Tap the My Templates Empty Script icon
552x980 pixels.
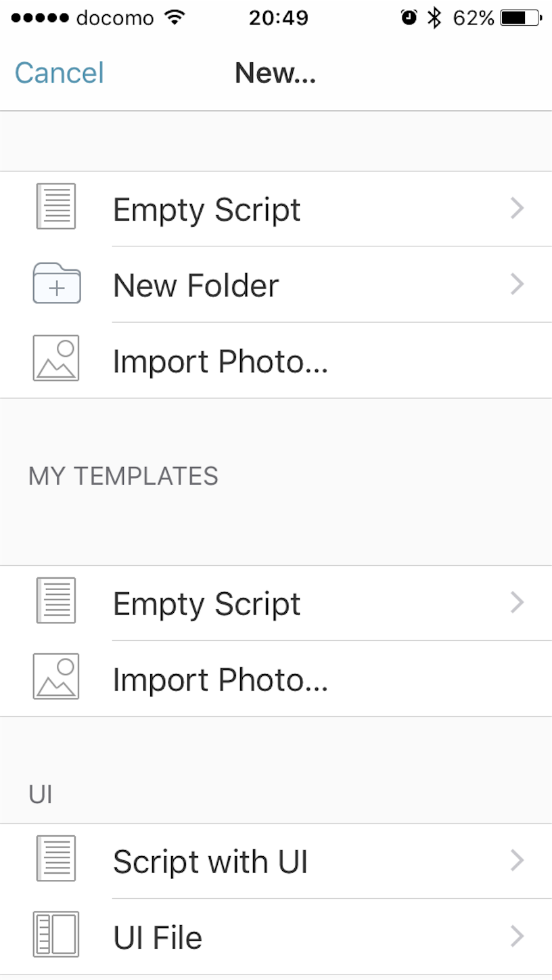click(x=56, y=601)
